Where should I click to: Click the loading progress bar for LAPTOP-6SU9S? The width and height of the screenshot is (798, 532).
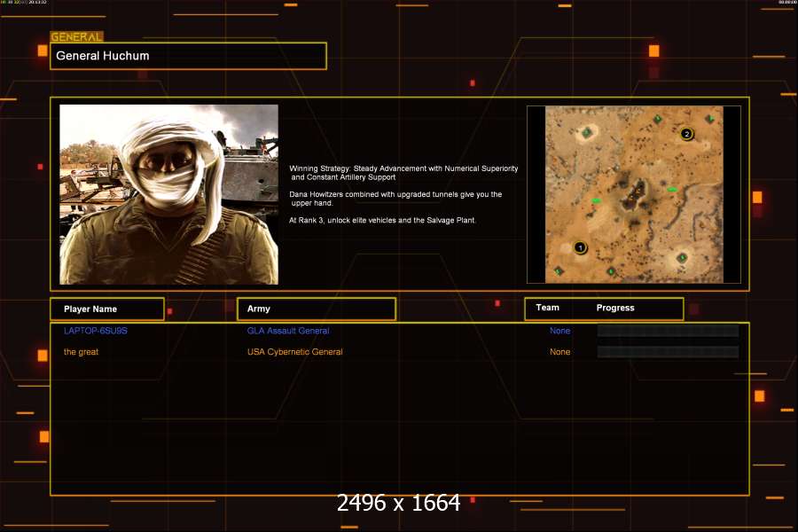point(668,331)
